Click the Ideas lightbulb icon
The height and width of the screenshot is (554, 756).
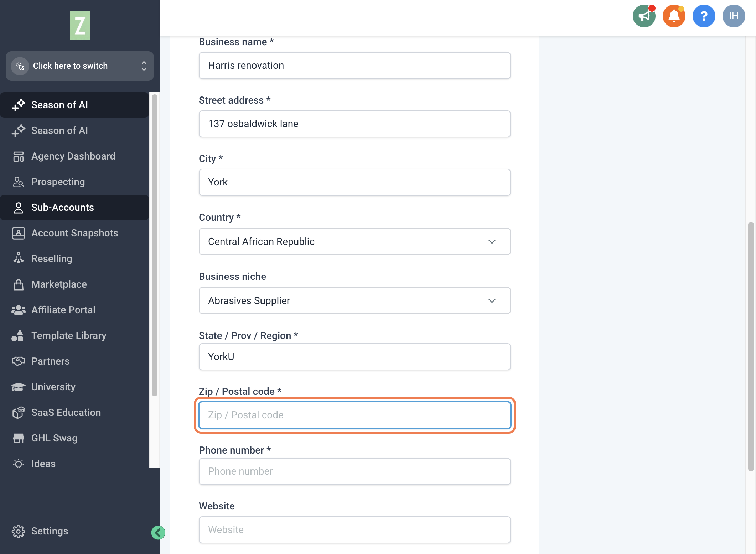click(18, 464)
